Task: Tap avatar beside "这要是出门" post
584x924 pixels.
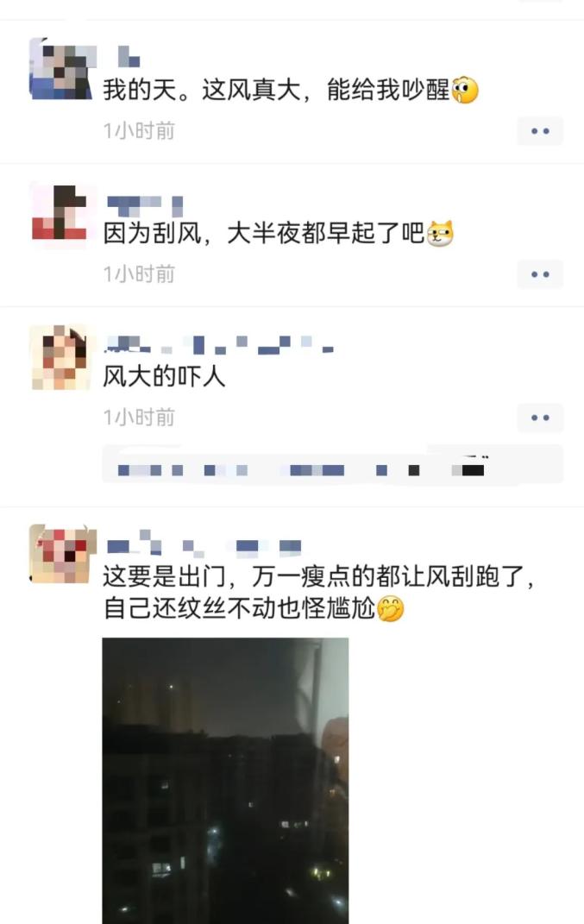Action: click(x=62, y=554)
